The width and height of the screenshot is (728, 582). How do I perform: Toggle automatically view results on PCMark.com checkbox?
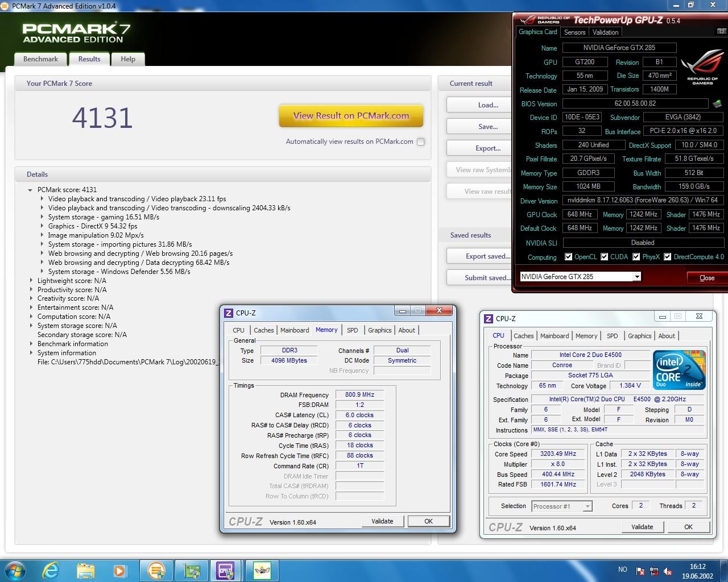click(x=421, y=142)
